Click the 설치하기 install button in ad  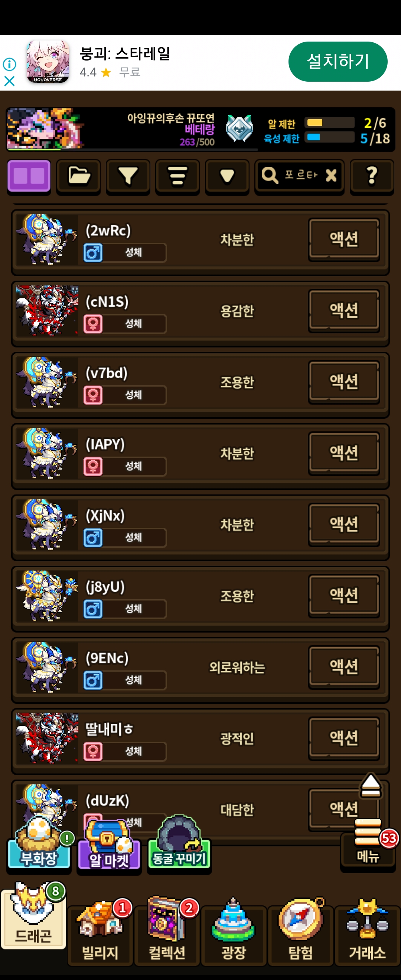point(338,62)
